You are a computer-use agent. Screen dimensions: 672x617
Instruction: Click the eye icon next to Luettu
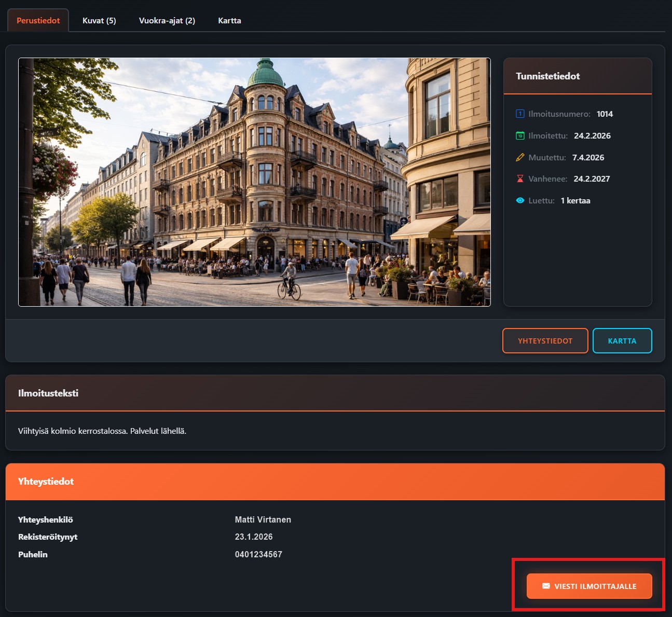tap(520, 201)
